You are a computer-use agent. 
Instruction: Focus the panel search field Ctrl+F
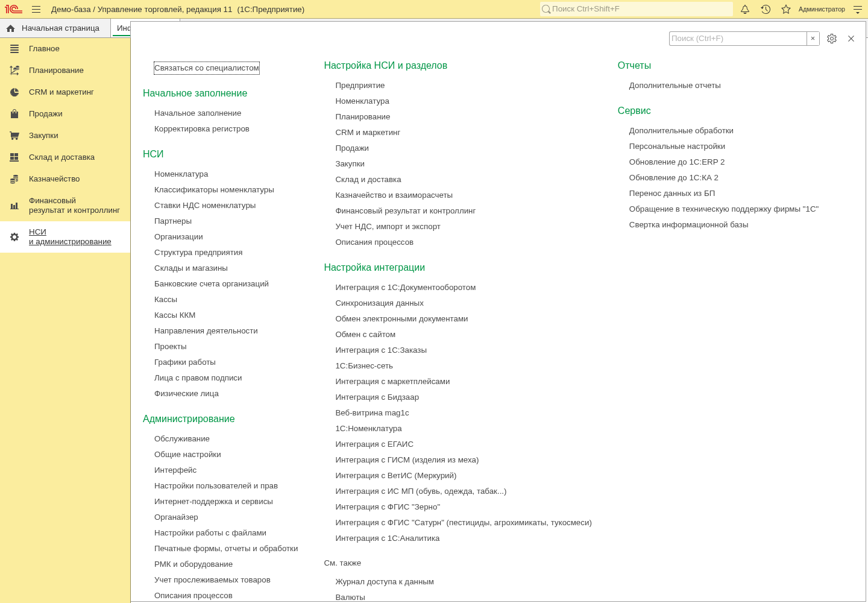pos(738,39)
